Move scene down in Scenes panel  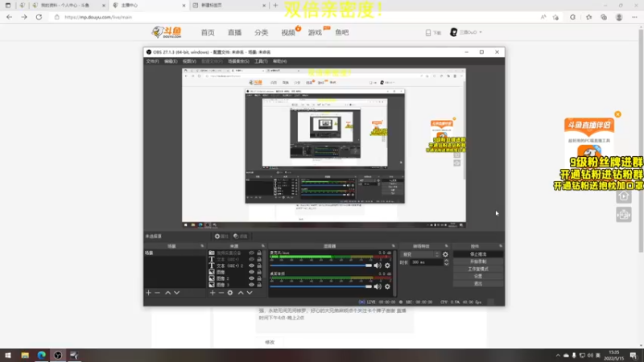[176, 293]
